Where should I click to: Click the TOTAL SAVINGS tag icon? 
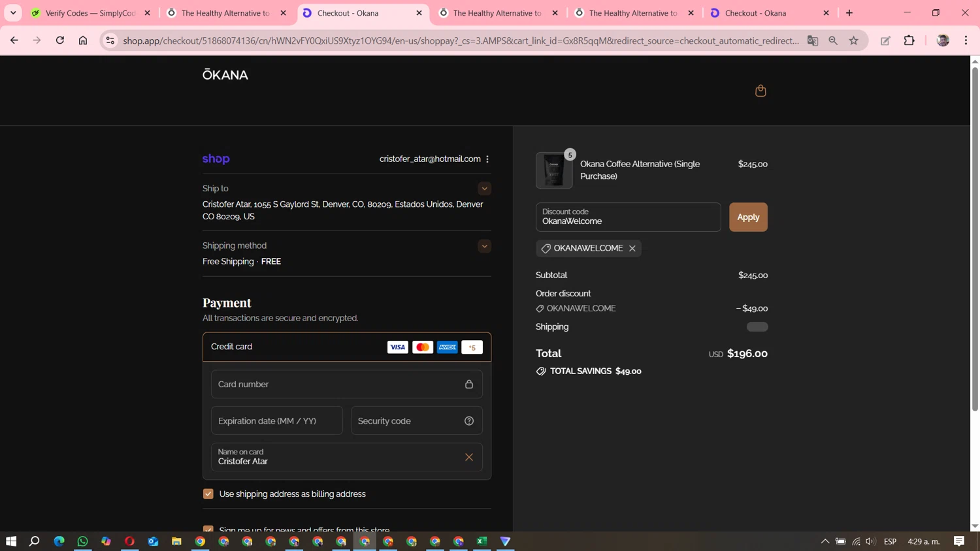pos(541,371)
